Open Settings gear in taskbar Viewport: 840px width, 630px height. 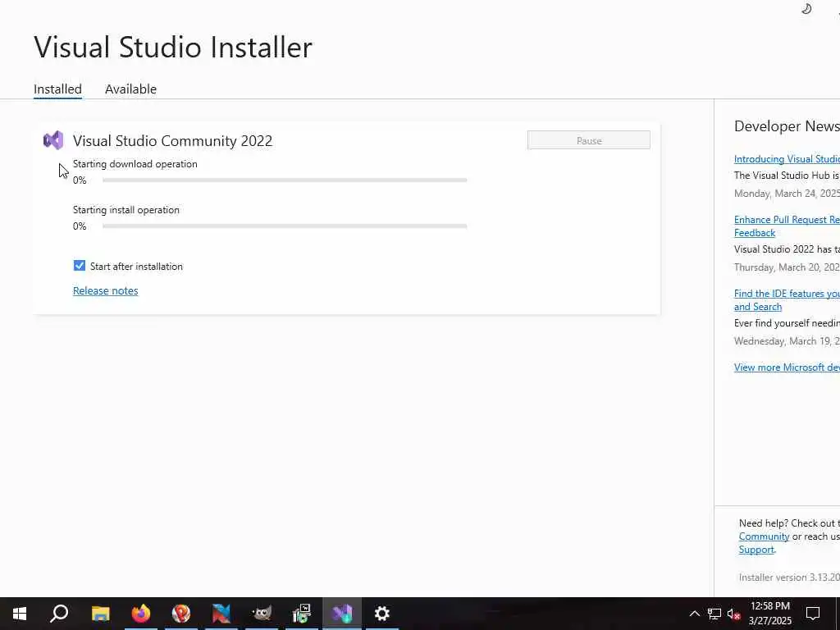(382, 614)
